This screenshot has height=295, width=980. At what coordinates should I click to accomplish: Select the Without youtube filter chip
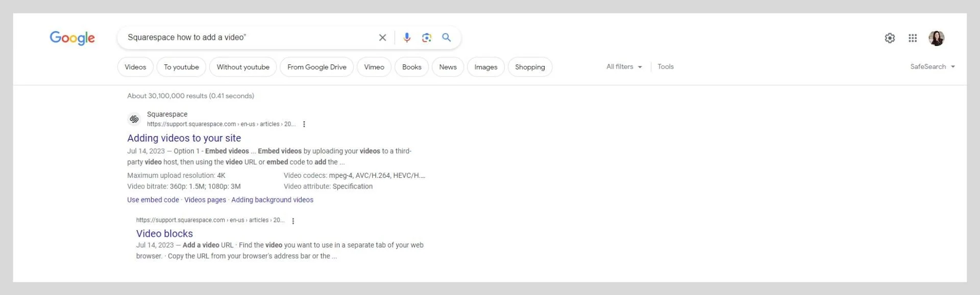(243, 67)
